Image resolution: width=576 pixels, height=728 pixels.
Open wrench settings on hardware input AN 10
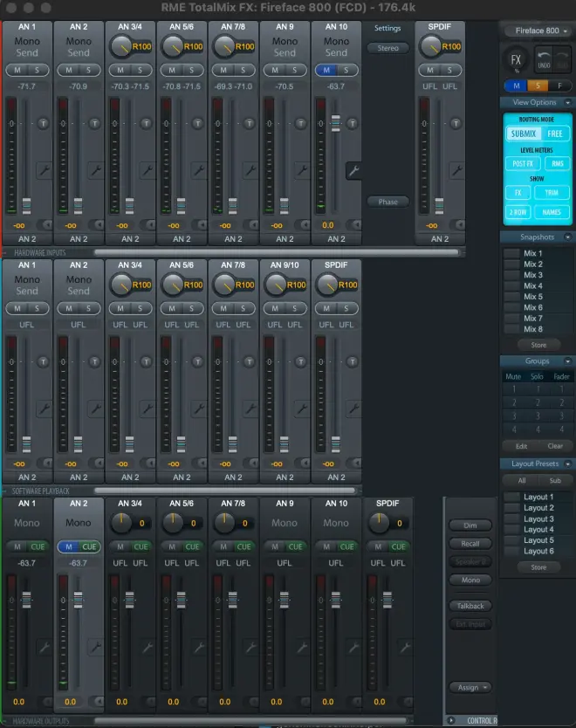click(x=353, y=170)
